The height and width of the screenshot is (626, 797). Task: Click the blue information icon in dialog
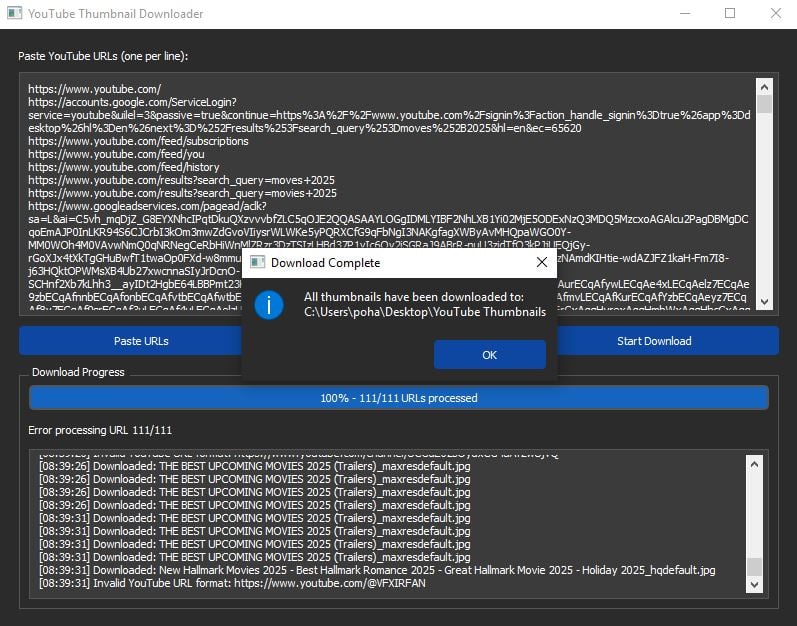click(269, 305)
